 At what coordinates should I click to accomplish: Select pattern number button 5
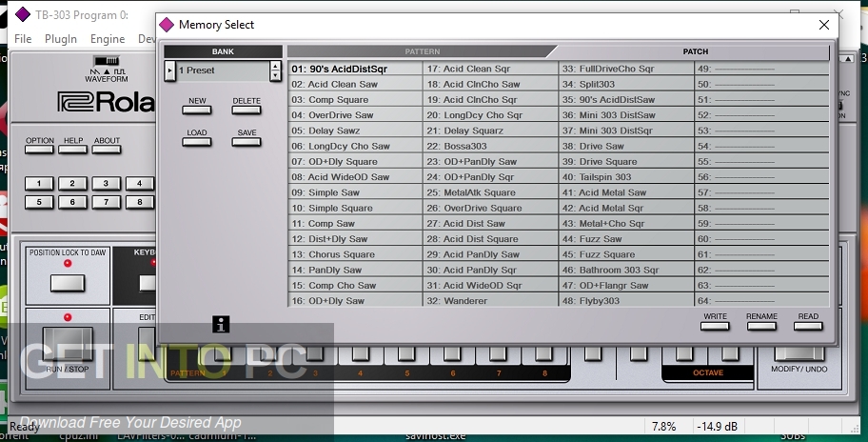(39, 202)
